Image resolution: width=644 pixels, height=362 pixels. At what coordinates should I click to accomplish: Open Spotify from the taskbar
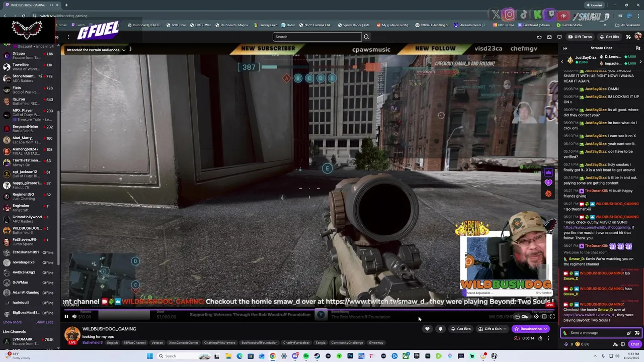click(306, 356)
